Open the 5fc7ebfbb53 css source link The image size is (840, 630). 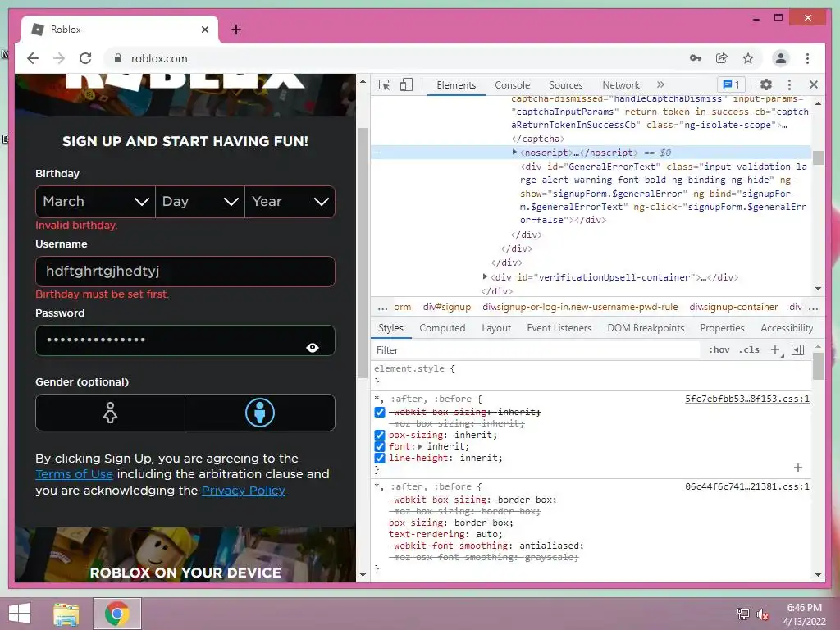[747, 399]
